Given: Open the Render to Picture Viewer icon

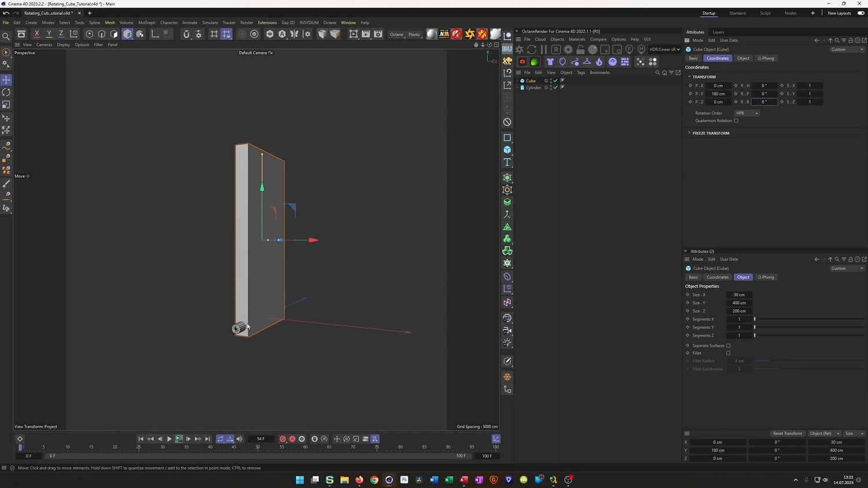Looking at the screenshot, I should 366,34.
